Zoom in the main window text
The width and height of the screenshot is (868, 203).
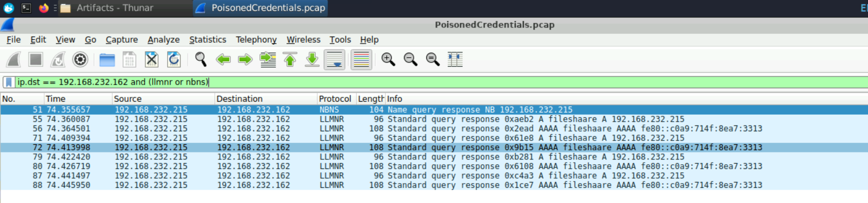(x=388, y=59)
